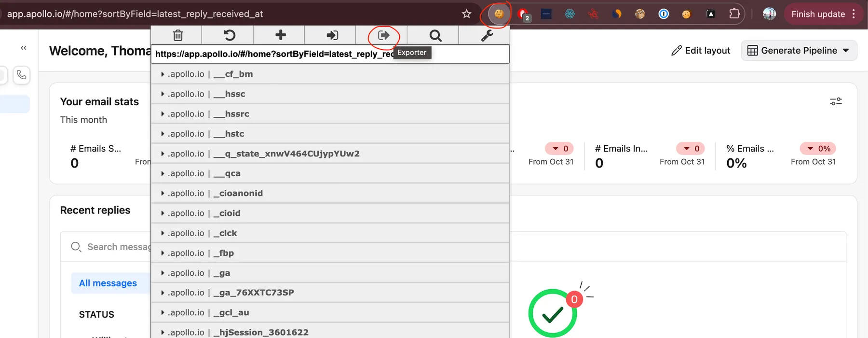
Task: Click Edit layout button
Action: pos(701,50)
